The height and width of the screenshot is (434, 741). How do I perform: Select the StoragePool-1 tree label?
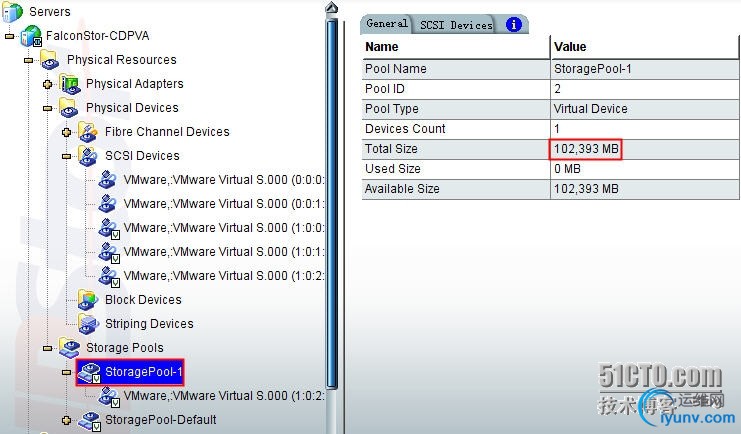144,372
